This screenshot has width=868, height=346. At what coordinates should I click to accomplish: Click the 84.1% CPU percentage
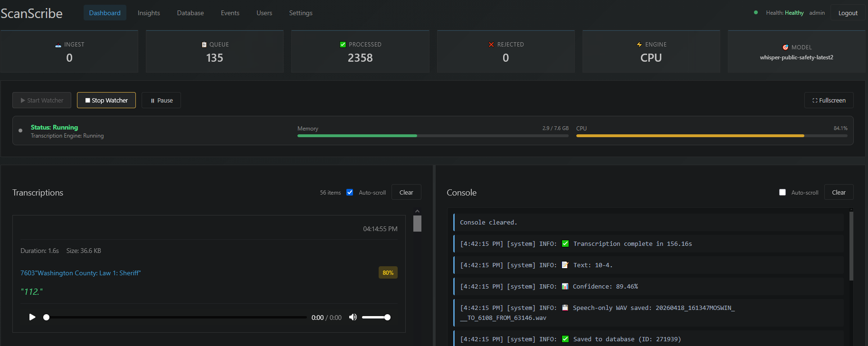pos(840,128)
